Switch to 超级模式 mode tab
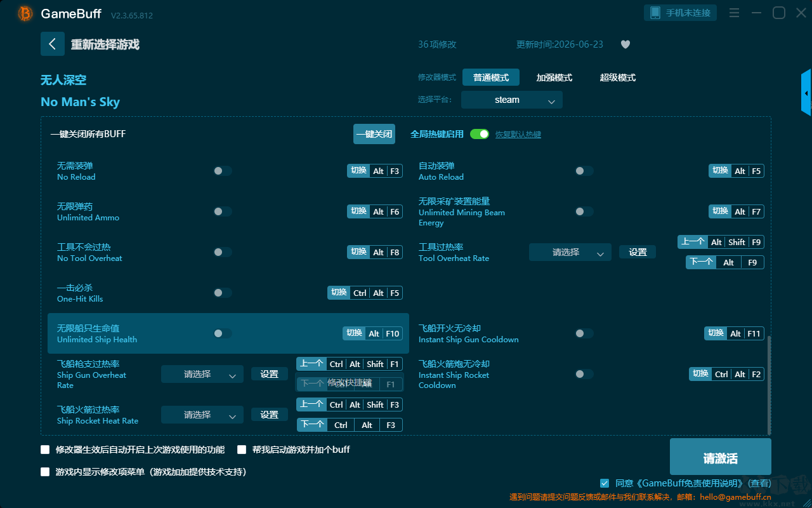The width and height of the screenshot is (812, 508). pyautogui.click(x=618, y=77)
